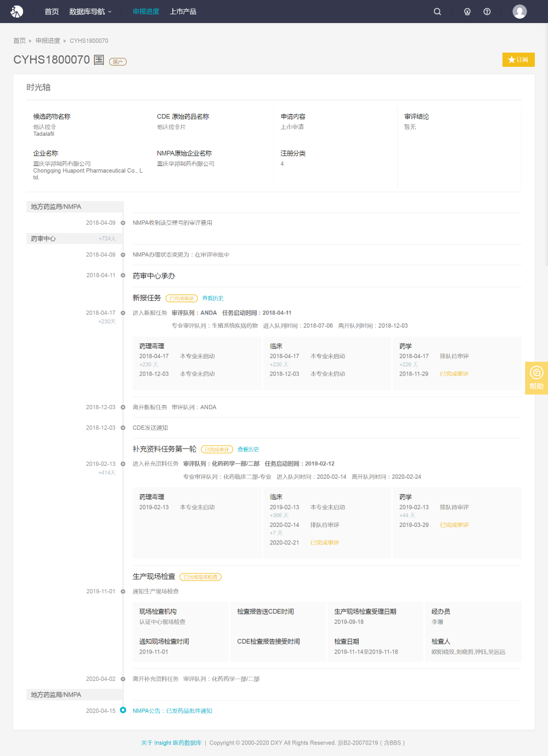Select the drug name Tadalafil

44,134
